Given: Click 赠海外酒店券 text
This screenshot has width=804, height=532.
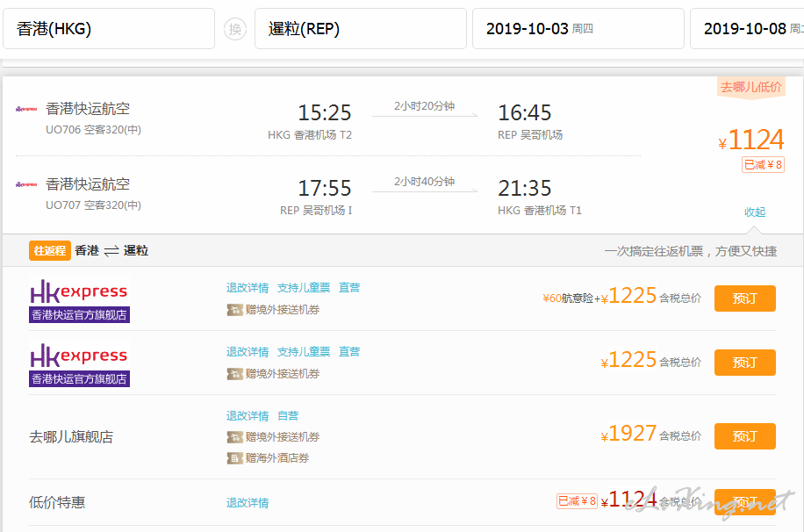Looking at the screenshot, I should click(276, 458).
